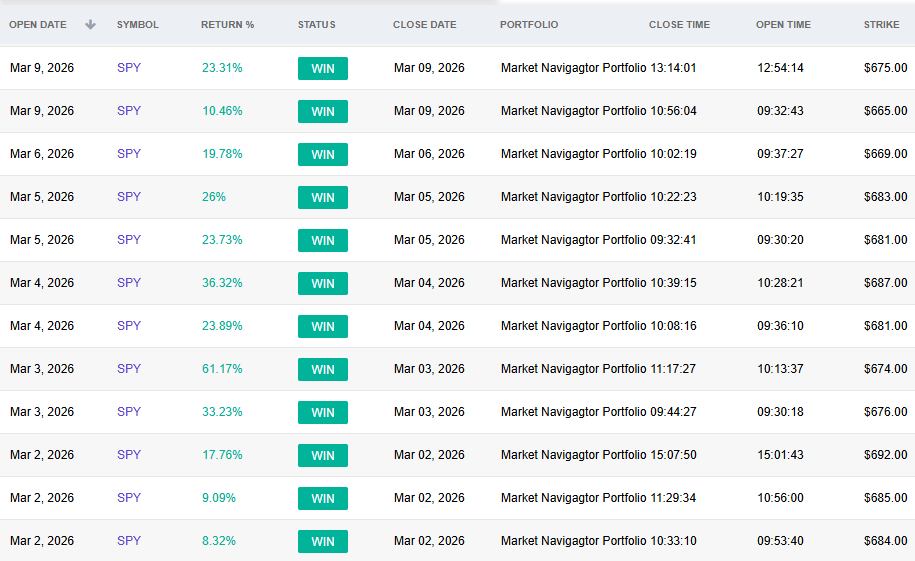Click WIN badge for 26% return trade

(x=322, y=197)
